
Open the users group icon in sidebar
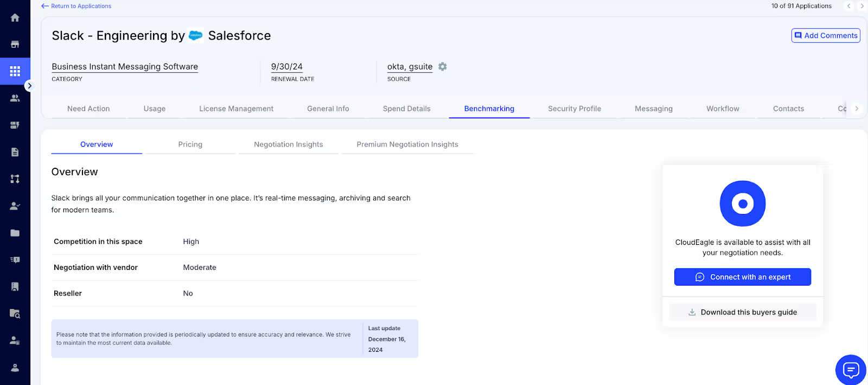pos(15,98)
